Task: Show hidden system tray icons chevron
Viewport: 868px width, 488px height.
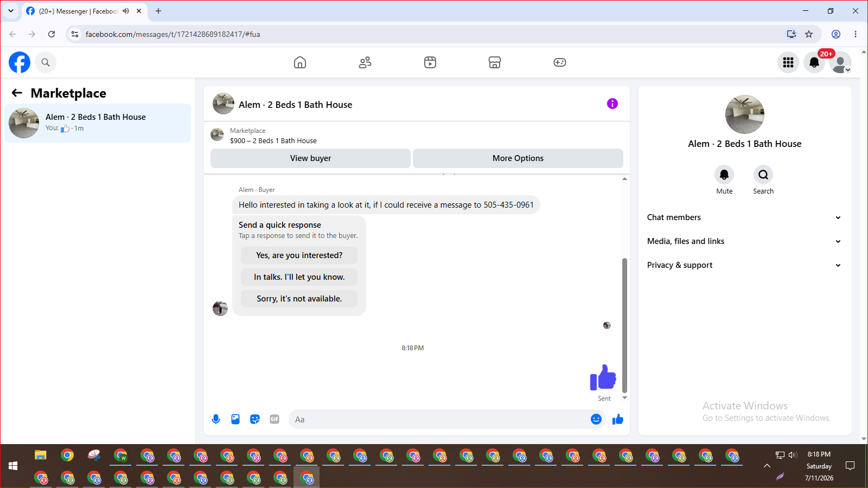Action: coord(767,466)
